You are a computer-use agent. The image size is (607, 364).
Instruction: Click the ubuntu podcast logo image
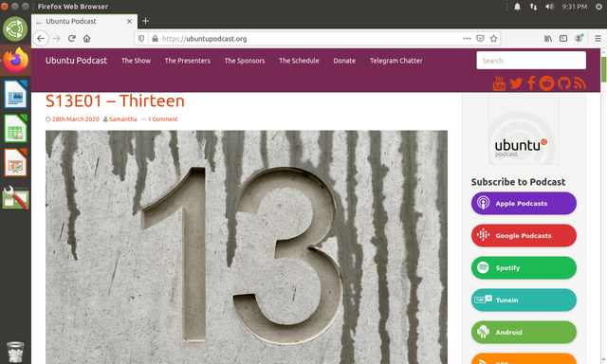coord(524,130)
